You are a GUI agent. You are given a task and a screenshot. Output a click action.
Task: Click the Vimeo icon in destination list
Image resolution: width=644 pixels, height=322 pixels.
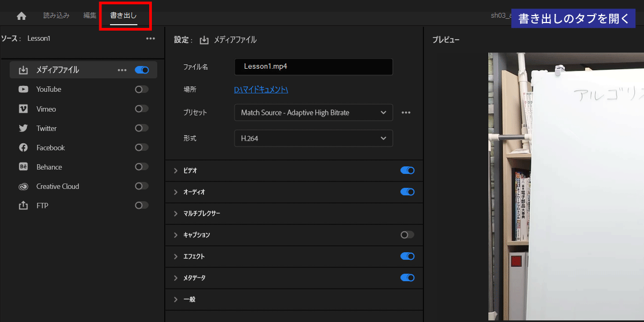coord(23,109)
